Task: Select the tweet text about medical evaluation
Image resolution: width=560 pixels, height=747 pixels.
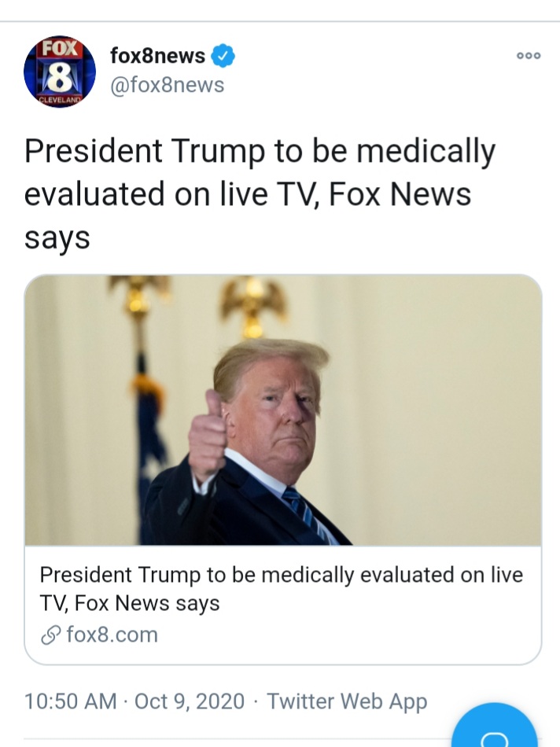Action: pos(260,194)
